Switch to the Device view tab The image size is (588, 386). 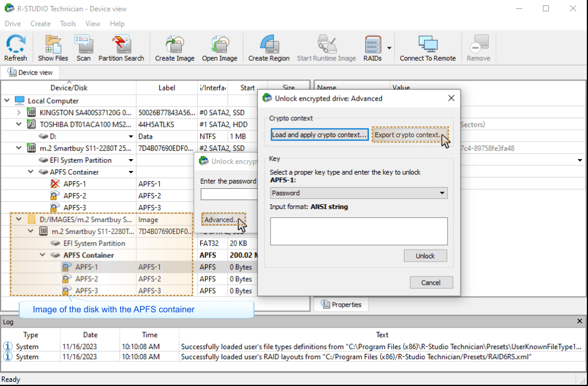30,73
